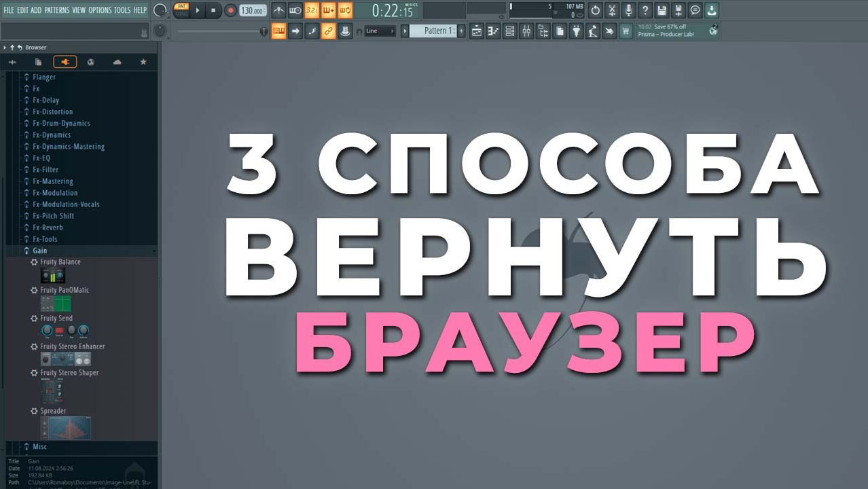Open the Save 67% off news item
The height and width of the screenshot is (489, 868).
coord(677,31)
